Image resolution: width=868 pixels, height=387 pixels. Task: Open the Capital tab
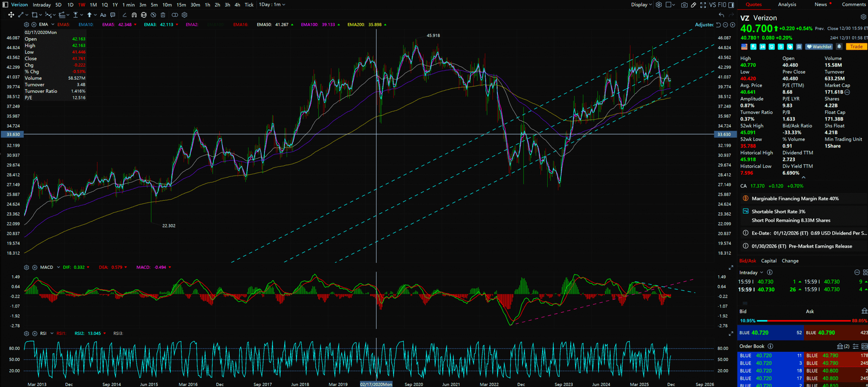[x=769, y=261]
